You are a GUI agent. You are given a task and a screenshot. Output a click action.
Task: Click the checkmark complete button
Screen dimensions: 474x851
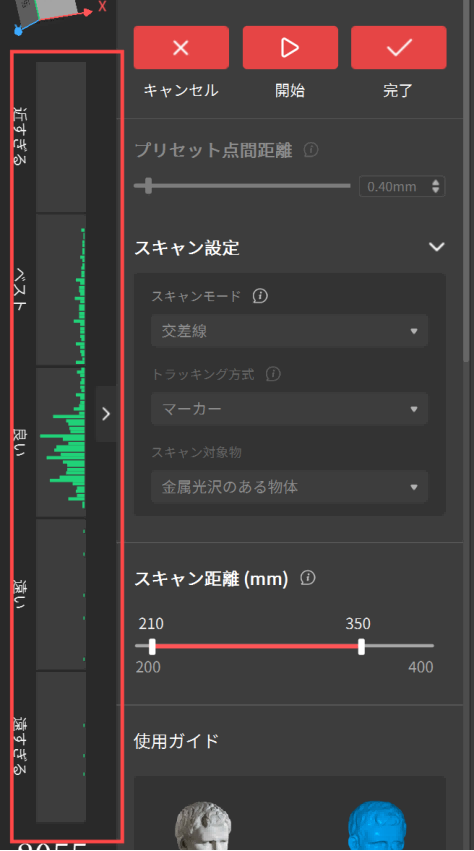[x=399, y=48]
